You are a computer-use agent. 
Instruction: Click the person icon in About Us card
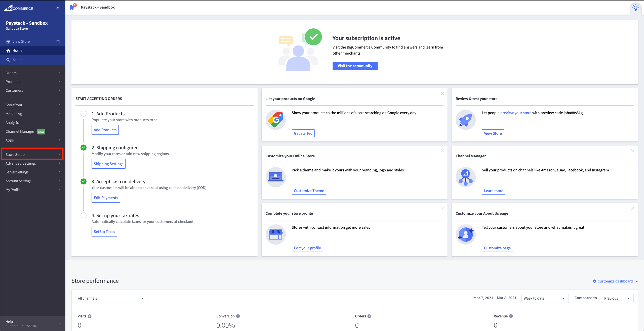[466, 234]
